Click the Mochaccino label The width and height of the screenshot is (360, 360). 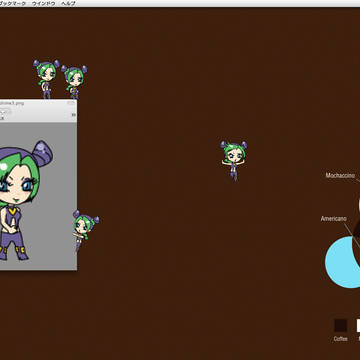tap(340, 175)
